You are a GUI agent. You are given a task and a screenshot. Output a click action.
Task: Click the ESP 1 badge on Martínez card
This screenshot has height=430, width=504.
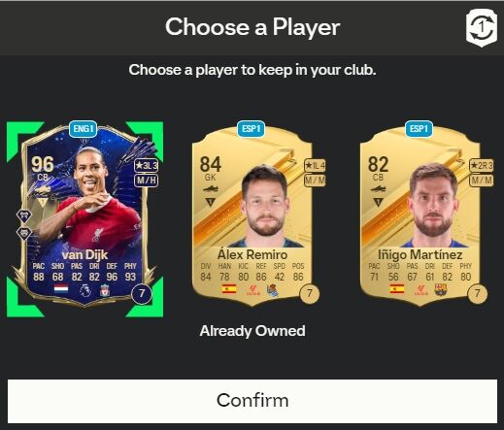point(419,129)
